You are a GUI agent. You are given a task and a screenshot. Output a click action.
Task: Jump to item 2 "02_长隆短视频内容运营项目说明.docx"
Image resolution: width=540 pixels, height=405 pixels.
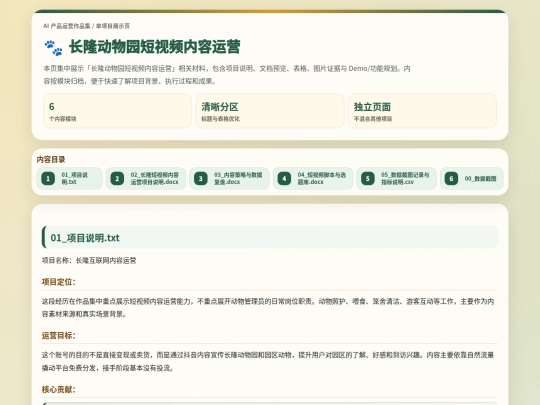146,178
